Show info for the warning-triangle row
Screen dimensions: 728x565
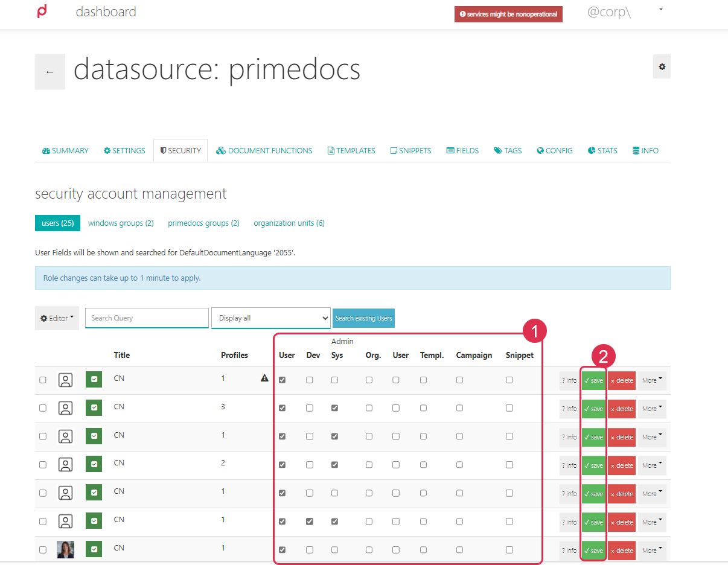570,380
